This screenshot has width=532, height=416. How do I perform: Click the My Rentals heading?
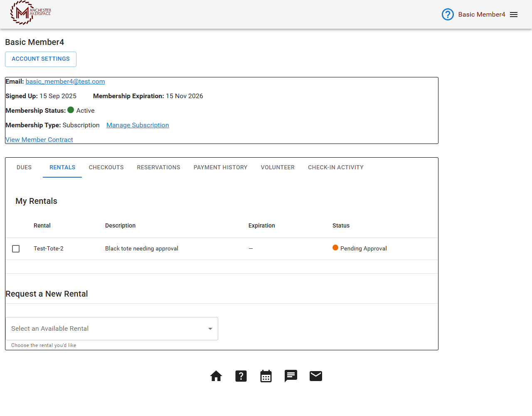[37, 201]
